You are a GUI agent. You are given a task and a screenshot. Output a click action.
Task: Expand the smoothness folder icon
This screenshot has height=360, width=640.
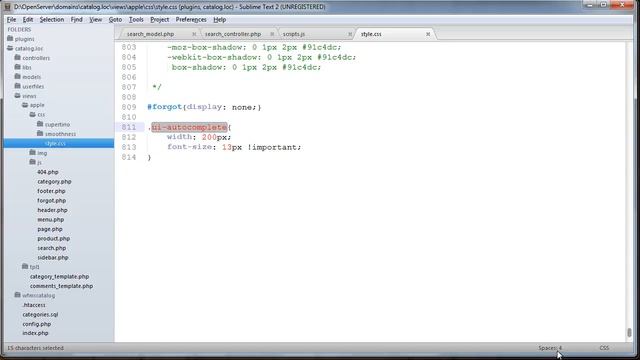(40, 133)
